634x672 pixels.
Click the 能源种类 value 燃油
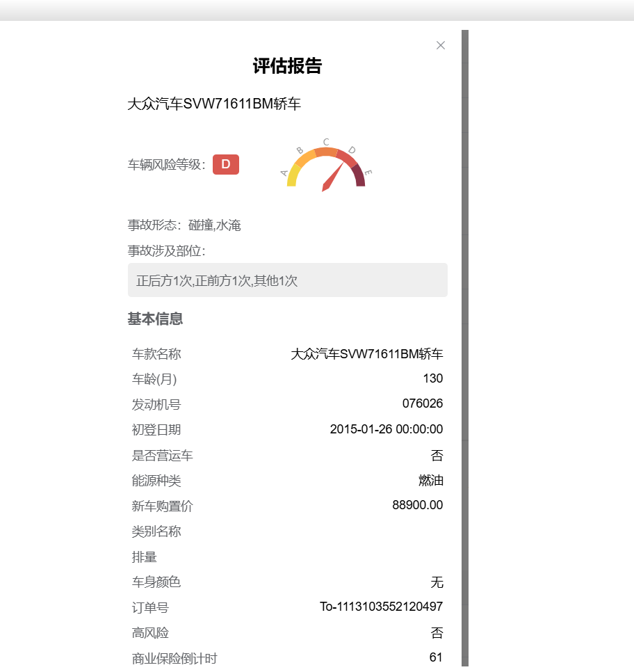point(430,481)
